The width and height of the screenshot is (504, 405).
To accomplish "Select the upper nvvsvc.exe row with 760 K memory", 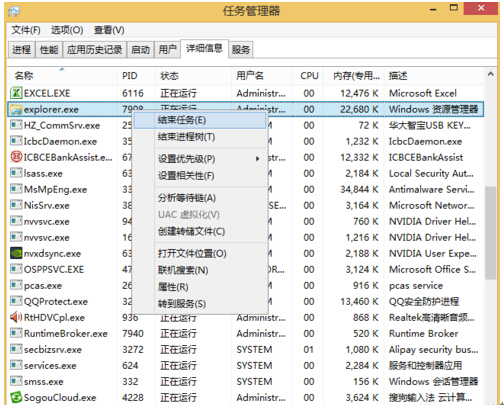I will point(245,221).
